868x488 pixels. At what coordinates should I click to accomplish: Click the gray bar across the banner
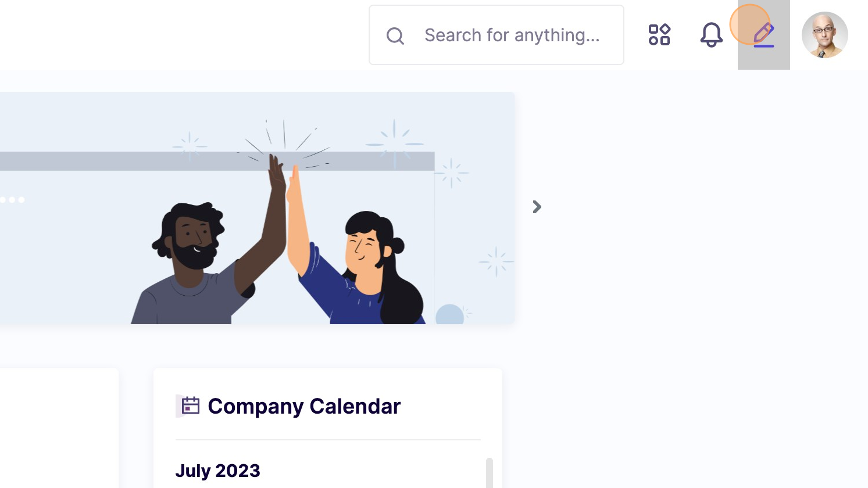point(116,161)
